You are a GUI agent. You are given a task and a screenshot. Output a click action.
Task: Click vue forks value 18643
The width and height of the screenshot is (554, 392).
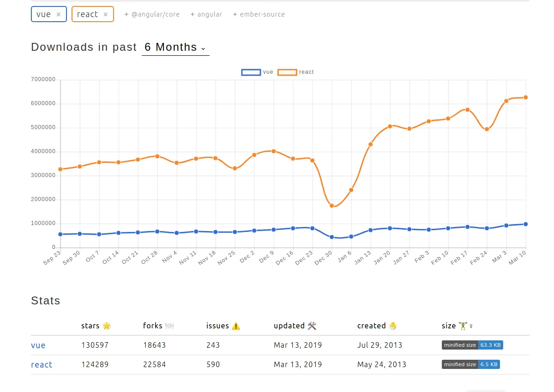coord(155,345)
